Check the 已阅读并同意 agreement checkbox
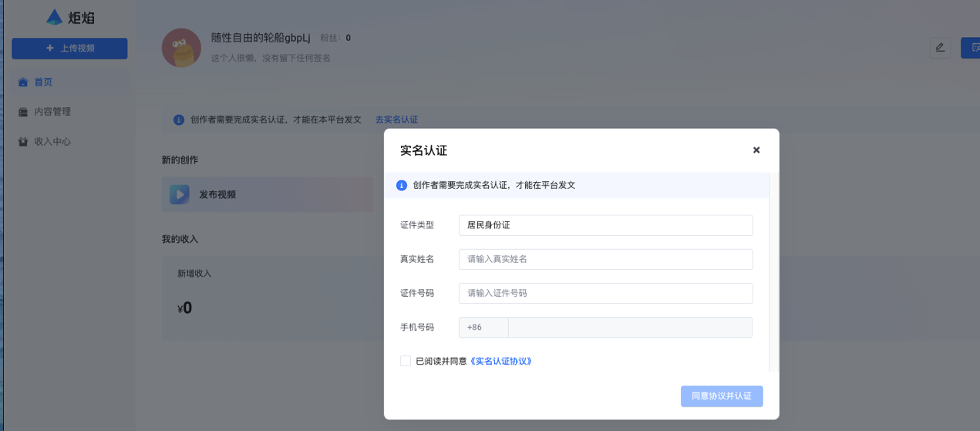This screenshot has height=431, width=980. coord(406,361)
